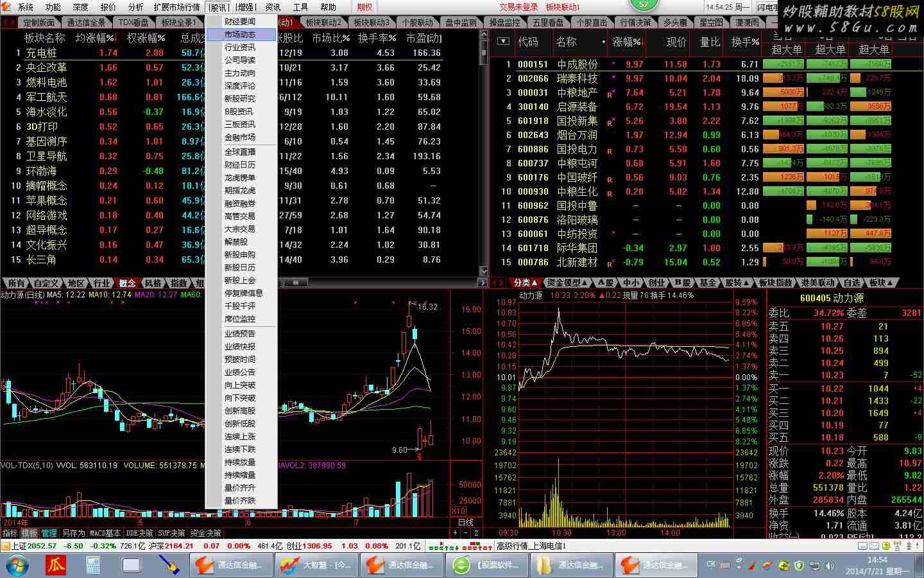Open the 系统 menu

26,7
